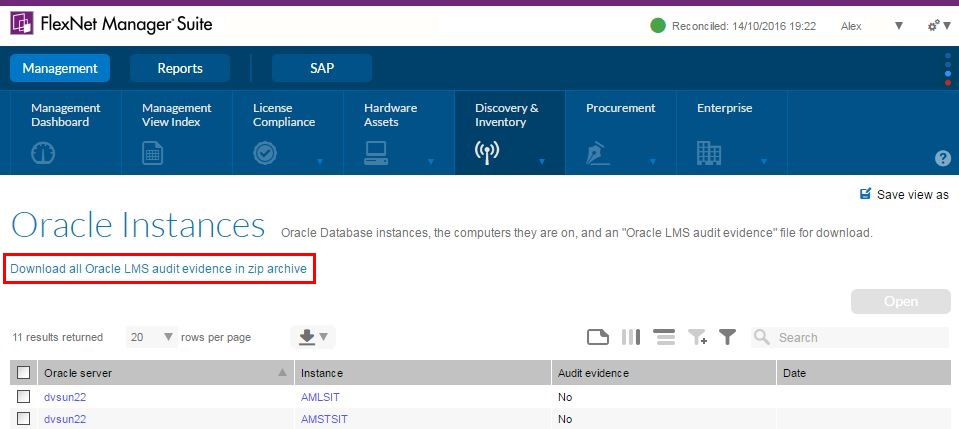
Task: Expand the Procurement dropdown arrow
Action: [x=653, y=162]
